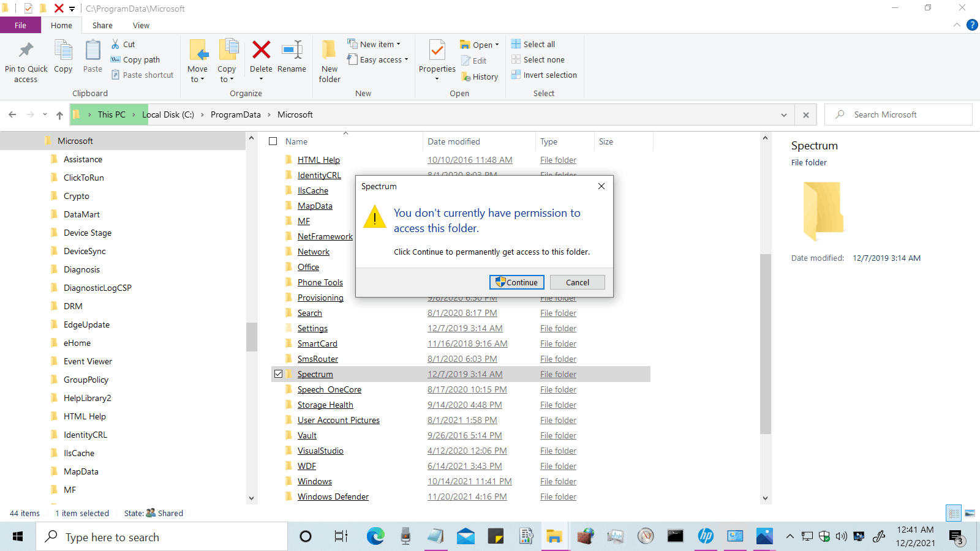This screenshot has width=980, height=551.
Task: Create a New folder from ribbon
Action: pos(330,61)
